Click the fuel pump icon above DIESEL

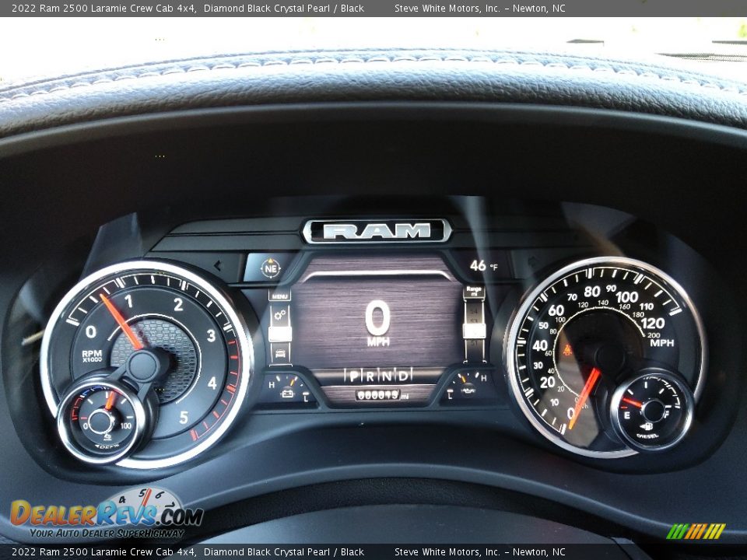(646, 425)
